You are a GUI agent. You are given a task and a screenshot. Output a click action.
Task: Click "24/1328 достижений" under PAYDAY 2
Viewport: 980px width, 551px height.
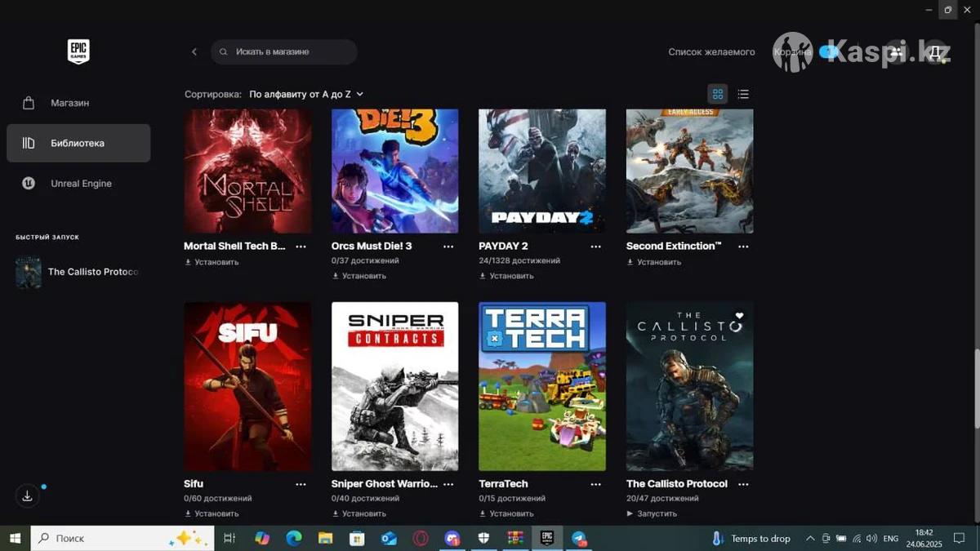click(519, 260)
